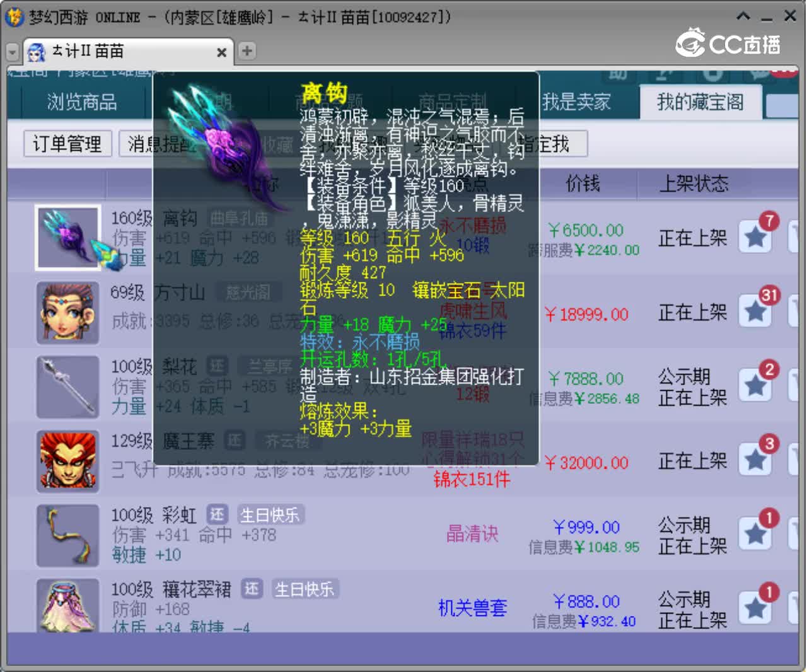
Task: Click the 晶清诀 highlight label
Action: [x=472, y=534]
